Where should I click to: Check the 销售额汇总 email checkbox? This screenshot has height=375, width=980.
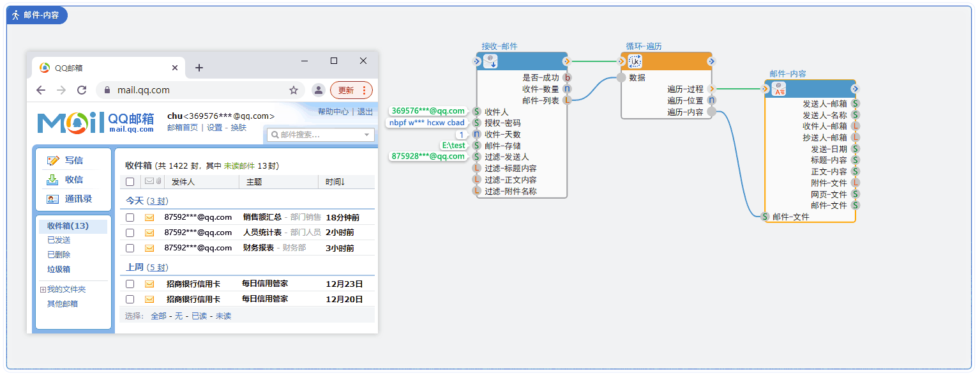[x=130, y=217]
